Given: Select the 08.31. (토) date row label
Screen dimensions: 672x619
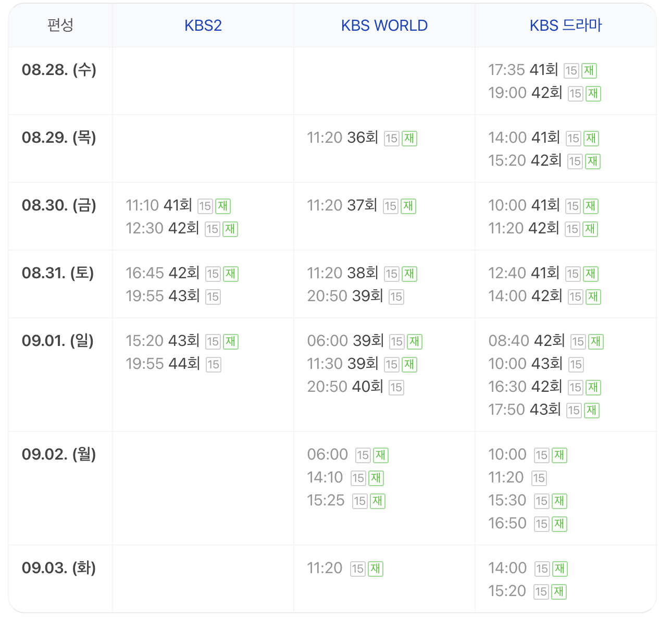Looking at the screenshot, I should click(58, 273).
